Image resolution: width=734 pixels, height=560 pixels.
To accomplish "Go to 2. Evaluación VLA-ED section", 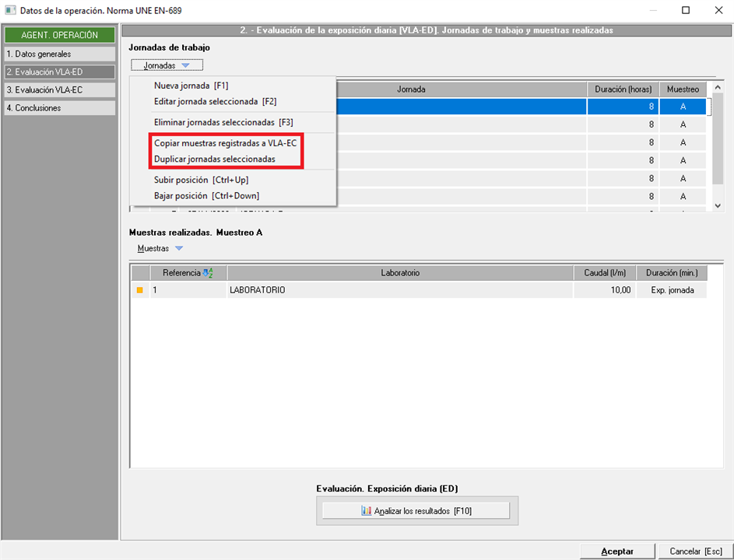I will 59,72.
